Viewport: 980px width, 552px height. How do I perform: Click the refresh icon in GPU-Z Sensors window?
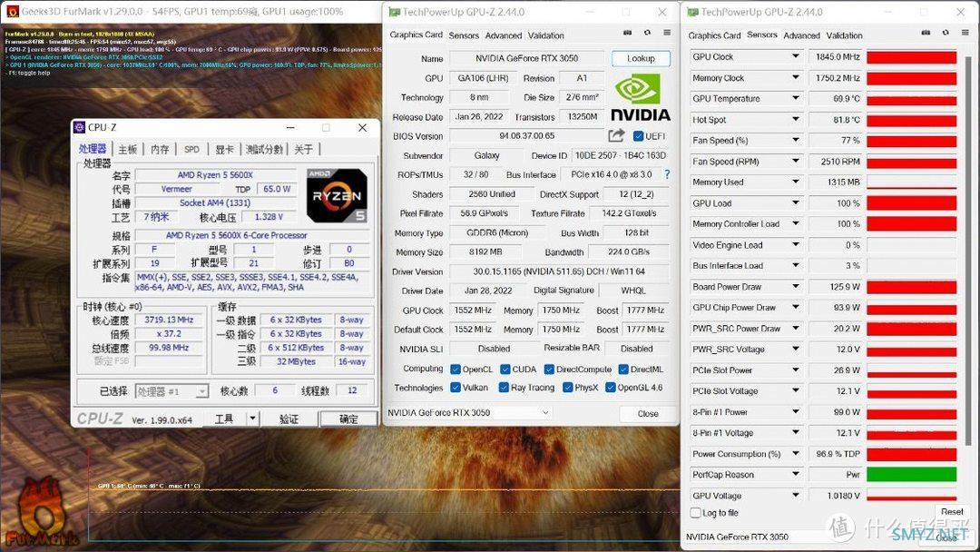[x=946, y=33]
